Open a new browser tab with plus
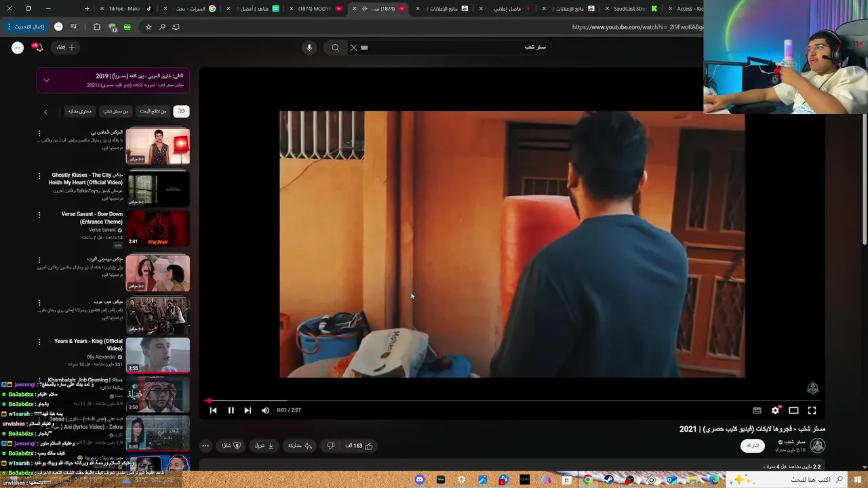 click(x=87, y=9)
